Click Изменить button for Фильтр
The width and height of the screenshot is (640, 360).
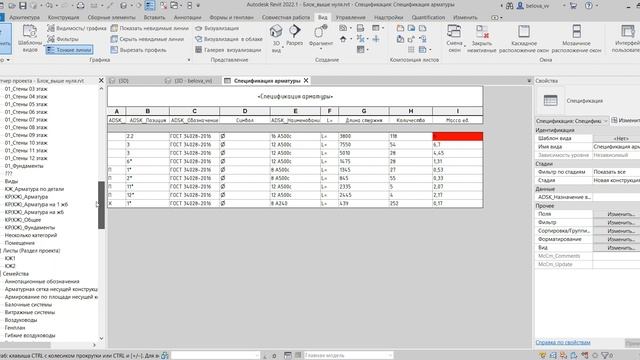620,222
